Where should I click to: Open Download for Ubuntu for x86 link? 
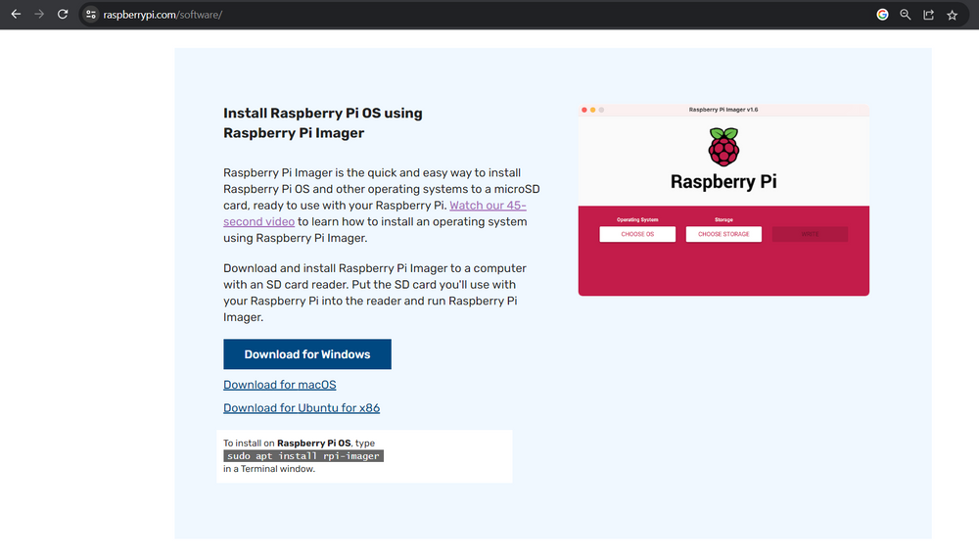pyautogui.click(x=302, y=407)
